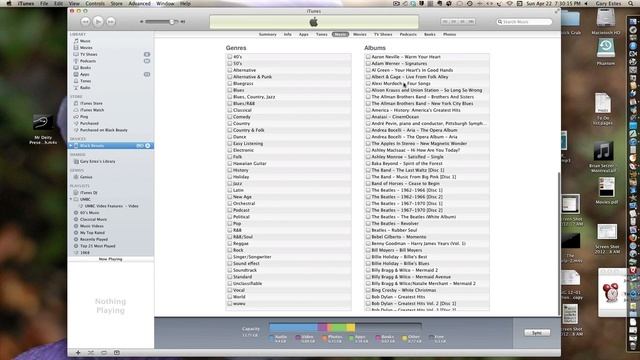This screenshot has width=640, height=360.
Task: Click the Music library icon in sidebar
Action: (x=76, y=41)
